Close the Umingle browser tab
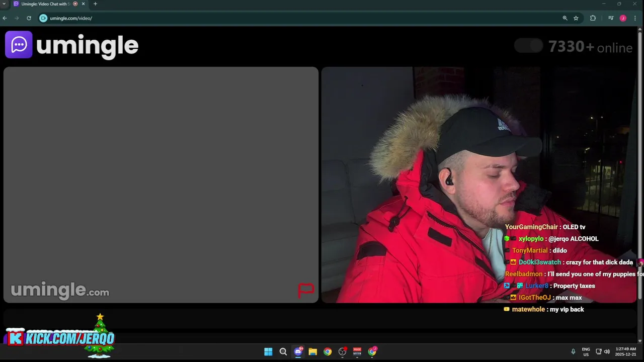The image size is (644, 362). click(x=84, y=4)
